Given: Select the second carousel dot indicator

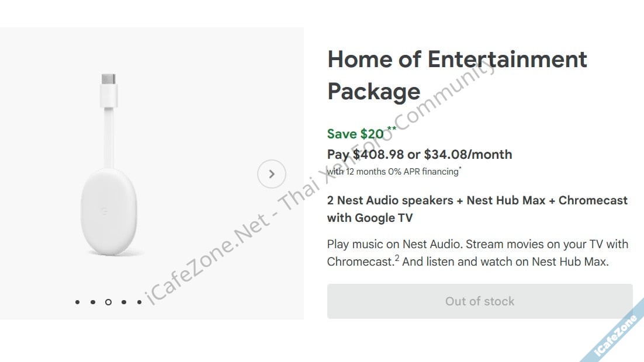Looking at the screenshot, I should [x=92, y=302].
